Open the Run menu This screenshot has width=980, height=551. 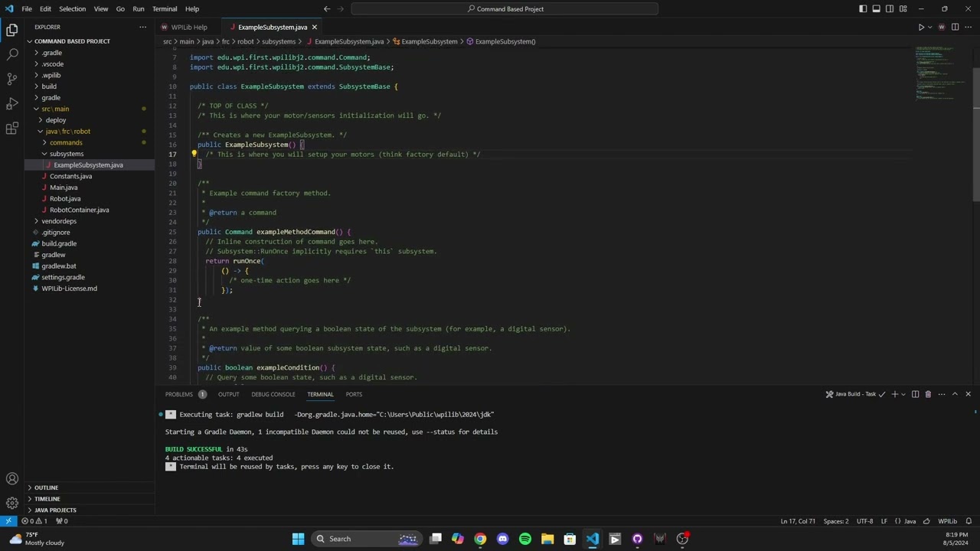[139, 8]
